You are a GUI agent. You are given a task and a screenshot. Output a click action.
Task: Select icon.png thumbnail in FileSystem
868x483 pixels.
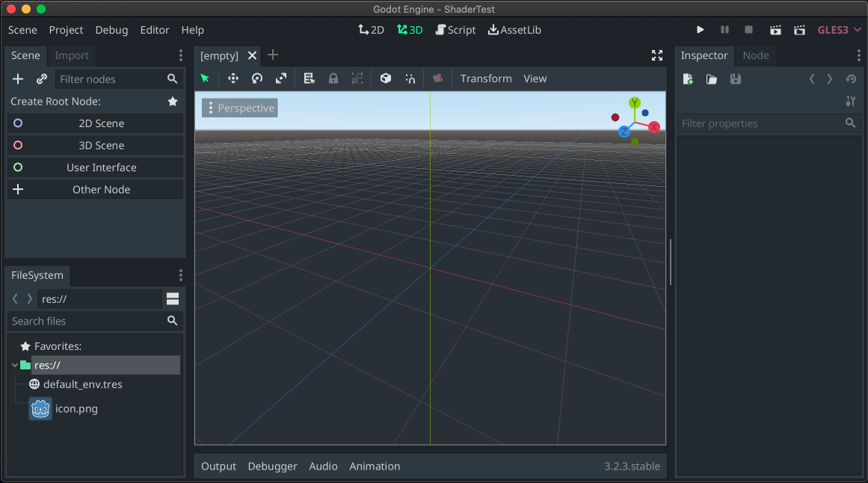pyautogui.click(x=40, y=409)
